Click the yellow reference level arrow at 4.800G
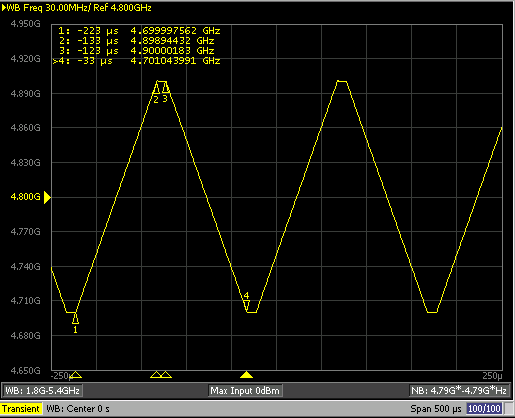The width and height of the screenshot is (515, 418). point(47,197)
